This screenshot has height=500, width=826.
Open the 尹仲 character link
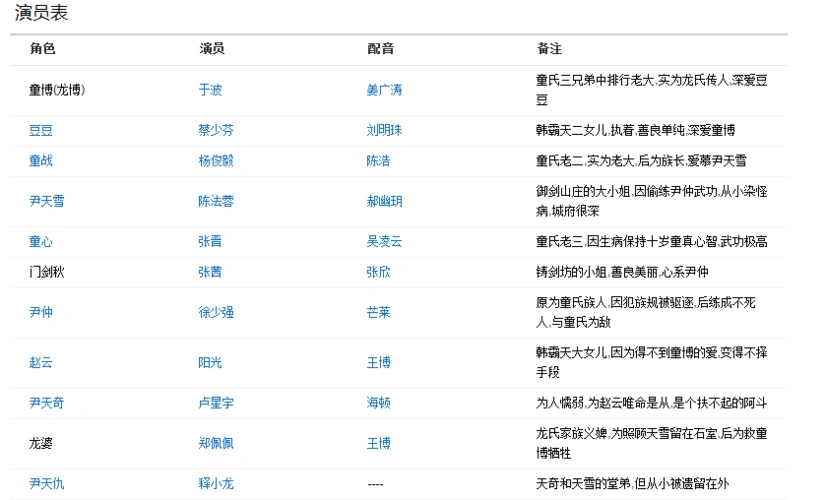coord(41,312)
